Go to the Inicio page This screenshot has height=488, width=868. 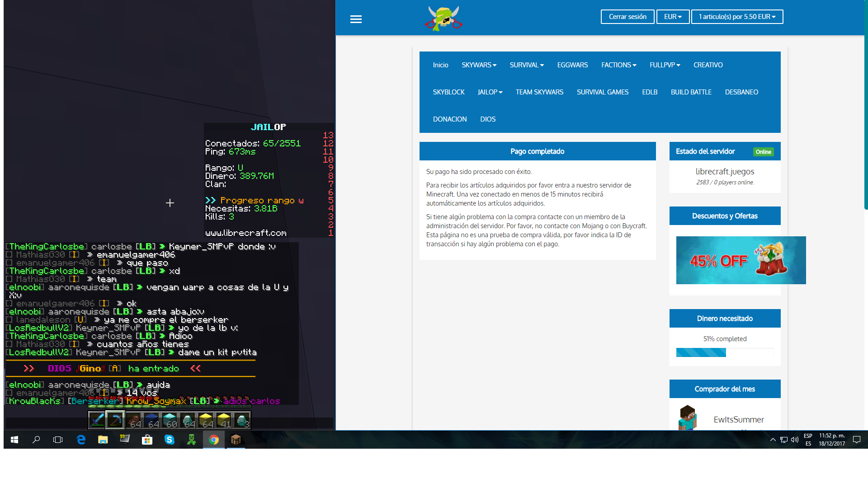point(440,65)
